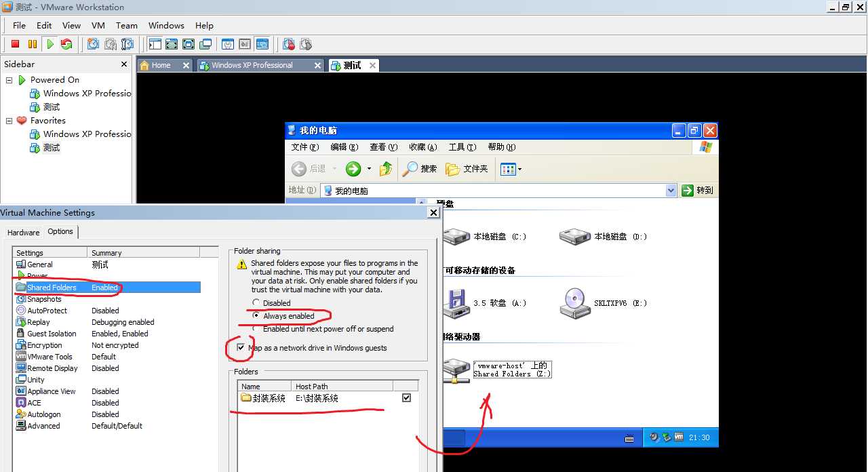
Task: Suspend the VM with the pause icon
Action: [32, 44]
